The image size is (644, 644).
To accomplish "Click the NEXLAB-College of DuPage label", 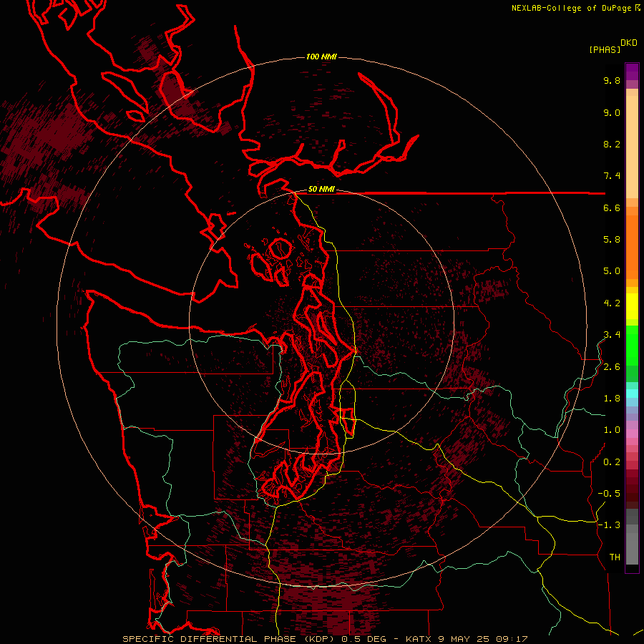I will click(x=572, y=8).
